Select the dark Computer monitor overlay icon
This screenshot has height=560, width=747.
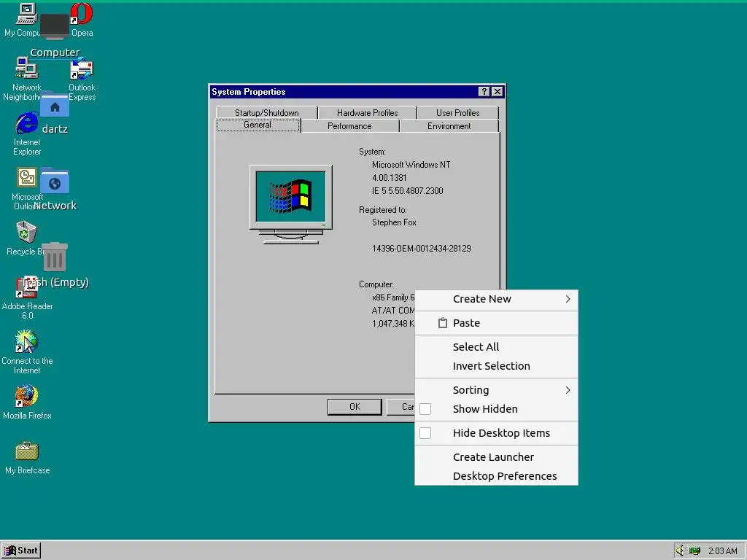tap(54, 27)
